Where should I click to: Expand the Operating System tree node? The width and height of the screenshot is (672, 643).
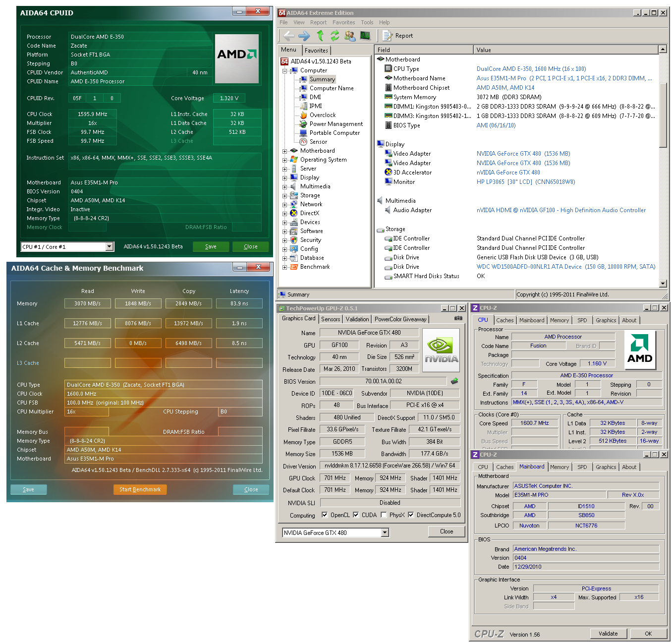coord(285,160)
